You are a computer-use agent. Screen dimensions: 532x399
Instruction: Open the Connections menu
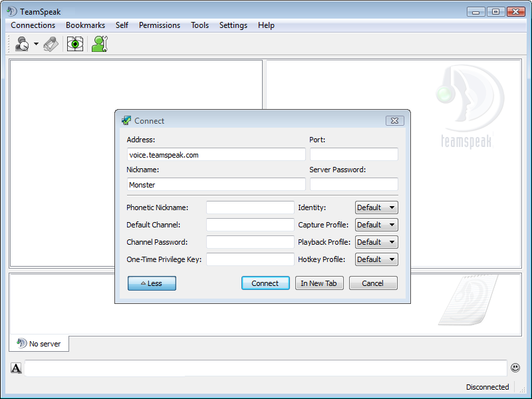coord(33,25)
